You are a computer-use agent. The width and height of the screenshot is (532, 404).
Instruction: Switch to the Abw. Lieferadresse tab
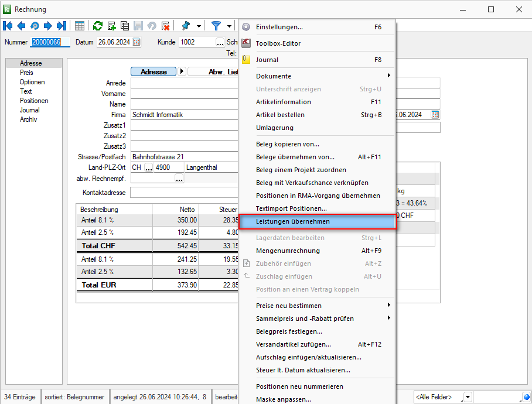click(213, 71)
